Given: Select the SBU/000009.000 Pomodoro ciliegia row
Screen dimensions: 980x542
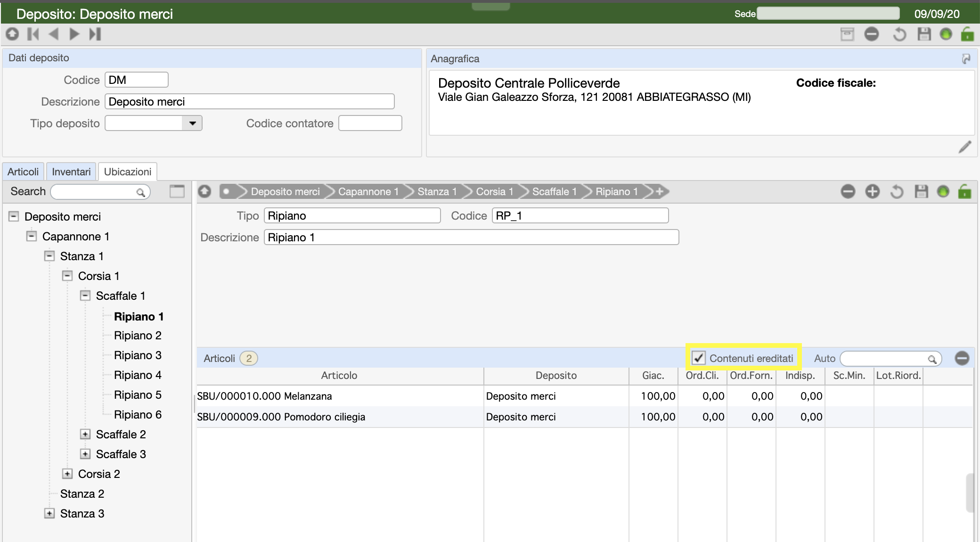Looking at the screenshot, I should click(584, 417).
